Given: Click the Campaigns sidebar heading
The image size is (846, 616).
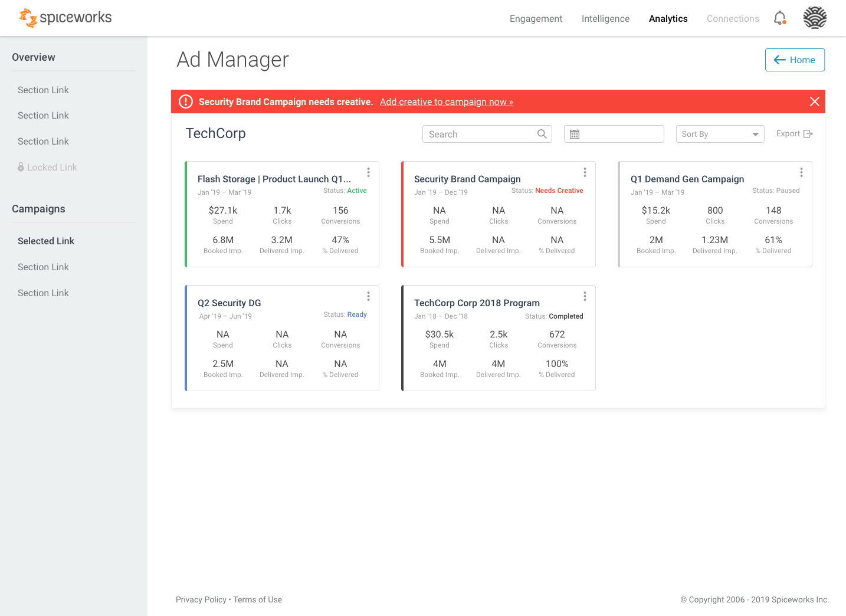Looking at the screenshot, I should [x=38, y=209].
